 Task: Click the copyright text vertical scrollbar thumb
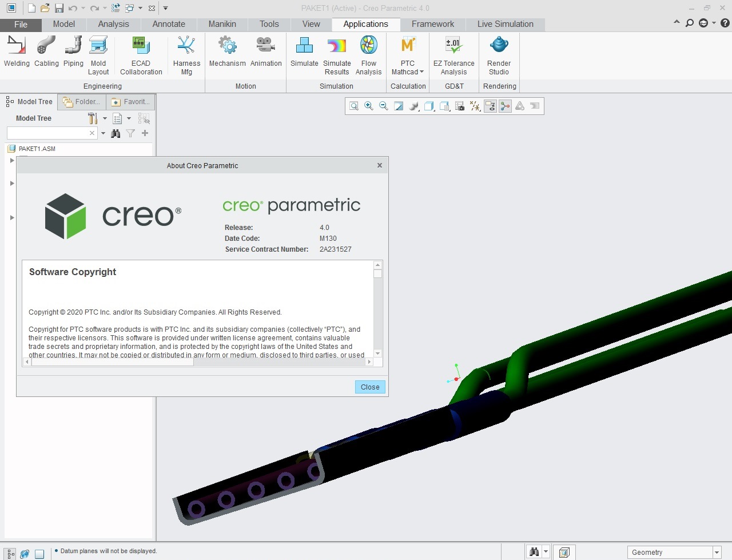377,273
